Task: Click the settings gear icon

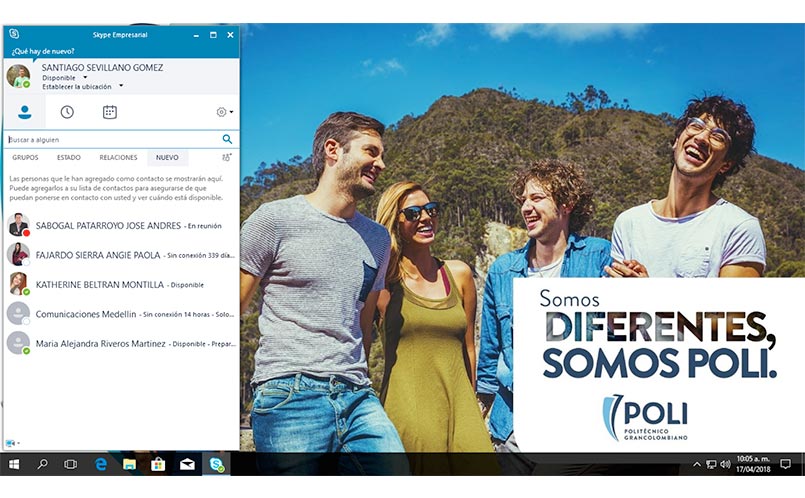Action: click(223, 112)
